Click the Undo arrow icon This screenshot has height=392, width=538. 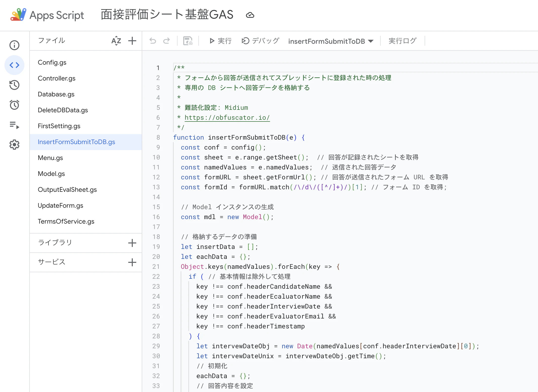tap(153, 41)
